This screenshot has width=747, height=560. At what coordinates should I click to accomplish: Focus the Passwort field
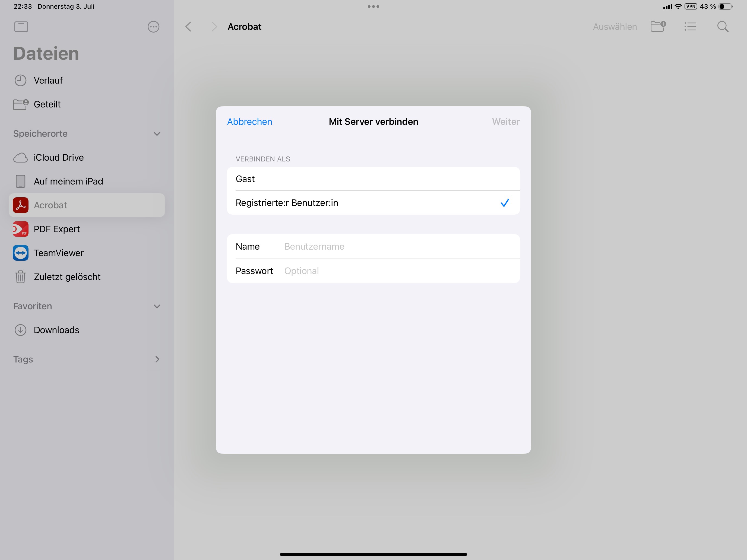(398, 271)
